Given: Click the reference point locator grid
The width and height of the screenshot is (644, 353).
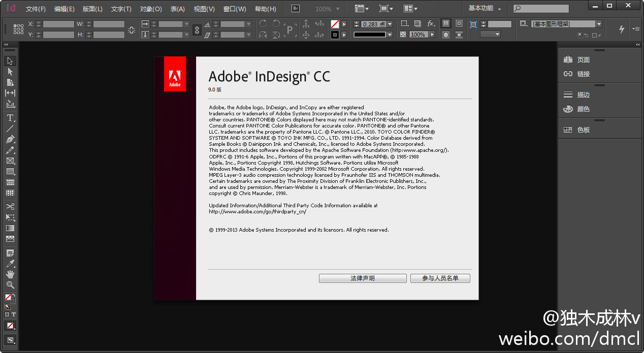Looking at the screenshot, I should pos(19,29).
